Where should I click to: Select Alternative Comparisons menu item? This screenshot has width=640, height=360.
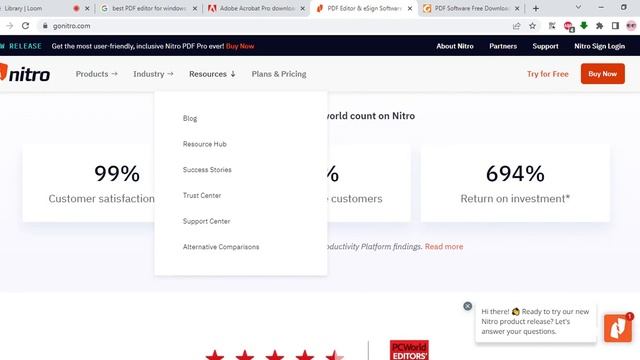[x=221, y=247]
